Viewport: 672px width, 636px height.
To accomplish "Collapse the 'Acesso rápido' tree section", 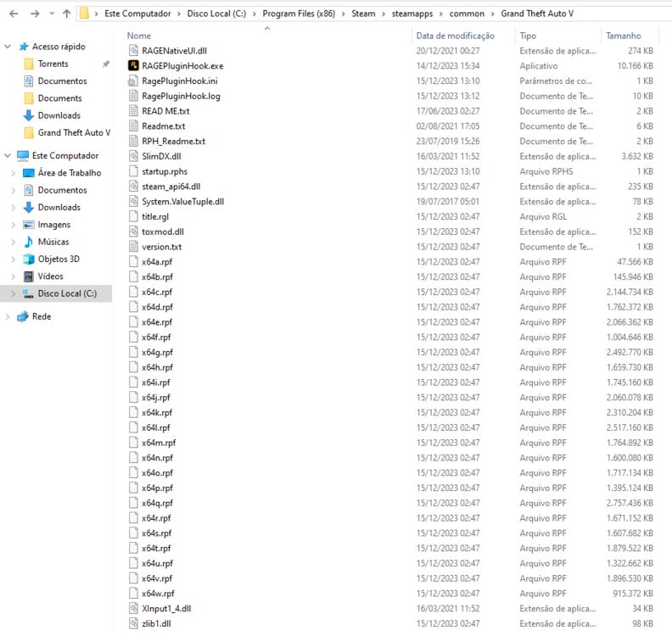I will [x=8, y=47].
